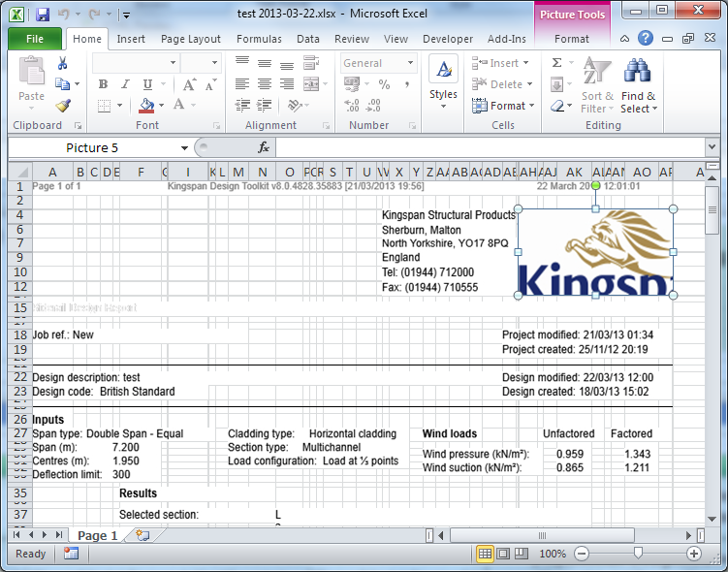Toggle Center text alignment
728x572 pixels.
click(x=265, y=84)
